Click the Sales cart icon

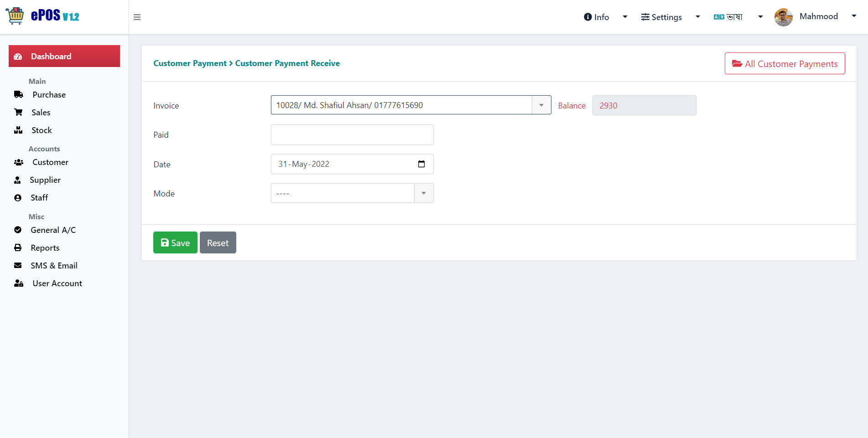pyautogui.click(x=19, y=112)
